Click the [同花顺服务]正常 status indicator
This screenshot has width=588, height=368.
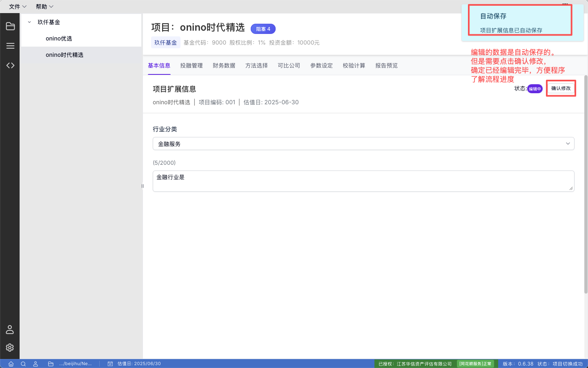[475, 364]
